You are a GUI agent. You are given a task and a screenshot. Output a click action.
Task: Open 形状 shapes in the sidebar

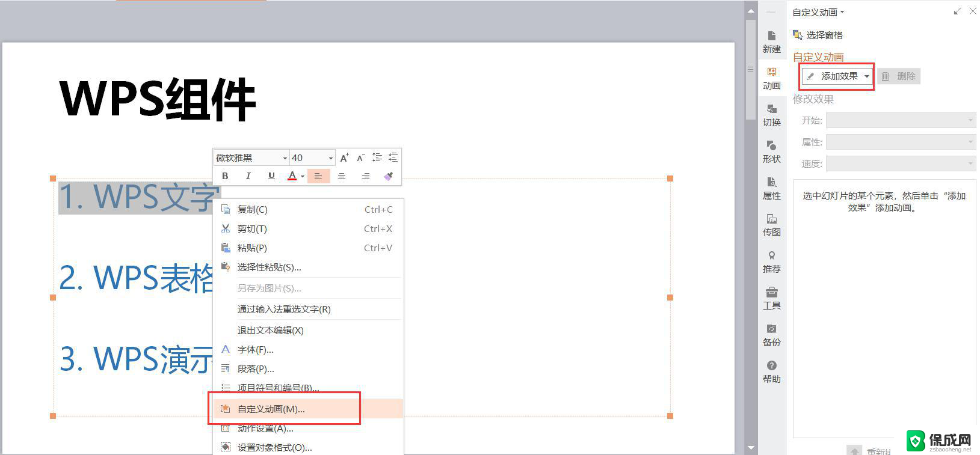(x=772, y=152)
